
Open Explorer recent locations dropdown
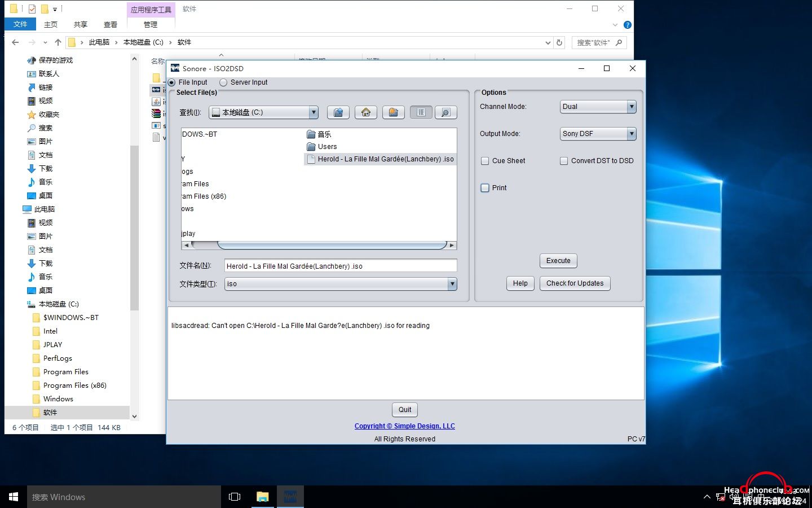[45, 42]
